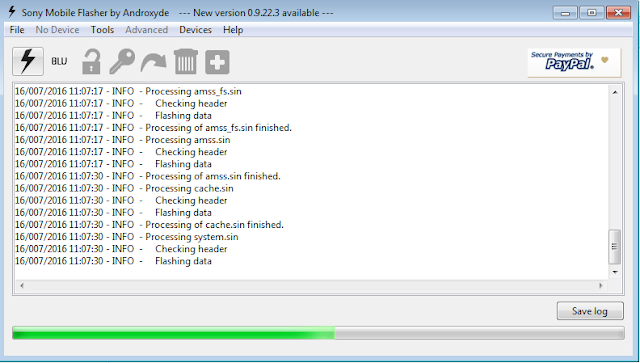
Task: Click the vertical scrollbar thumb
Action: pyautogui.click(x=615, y=247)
